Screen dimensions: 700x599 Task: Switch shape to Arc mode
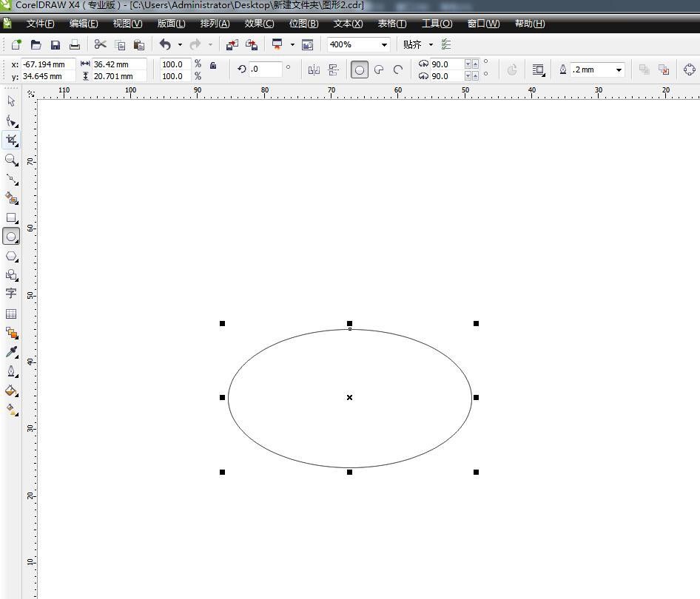[398, 70]
